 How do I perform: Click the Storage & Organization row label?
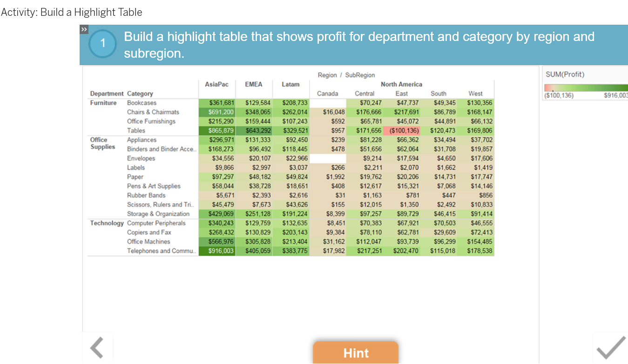tap(158, 214)
